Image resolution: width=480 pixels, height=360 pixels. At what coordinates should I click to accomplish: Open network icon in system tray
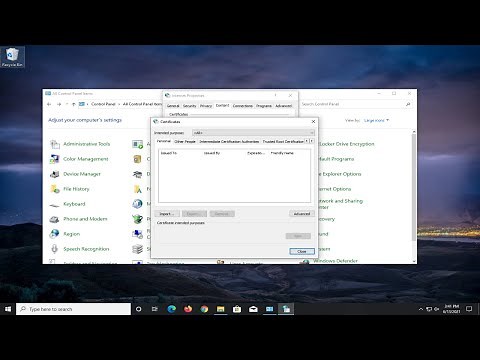click(429, 309)
